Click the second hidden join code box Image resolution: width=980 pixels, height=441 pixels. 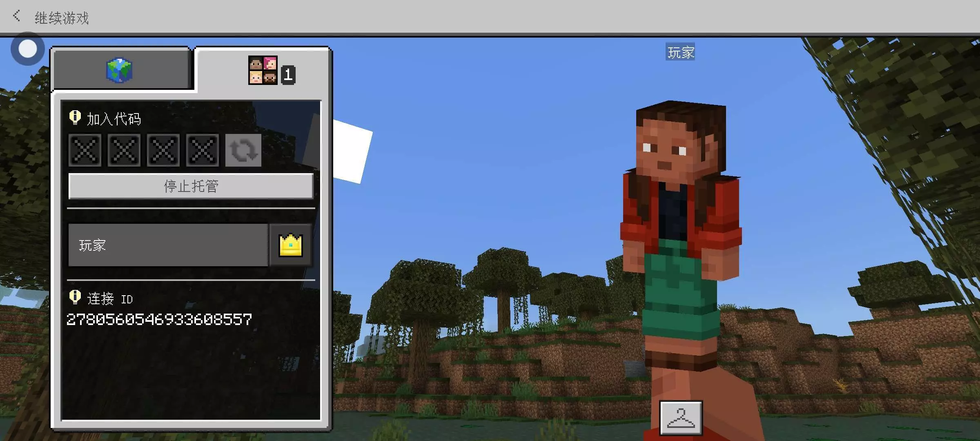[124, 150]
